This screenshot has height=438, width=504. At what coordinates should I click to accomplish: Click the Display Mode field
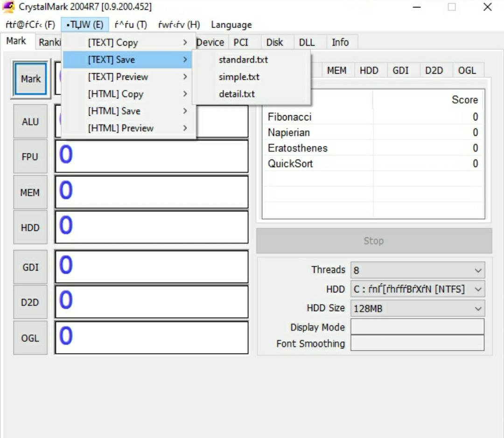(418, 327)
